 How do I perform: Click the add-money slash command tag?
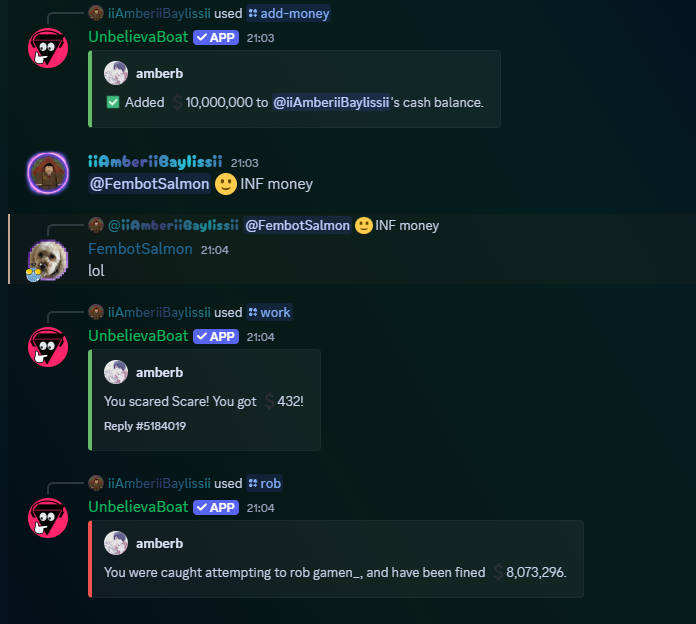pos(289,14)
